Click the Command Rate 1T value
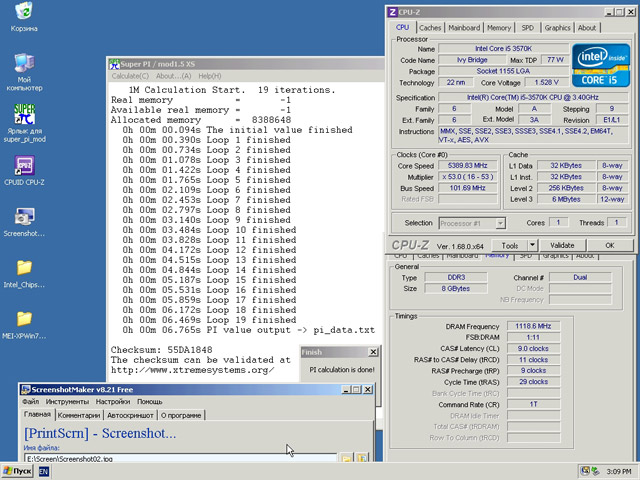The image size is (640, 480). 533,404
